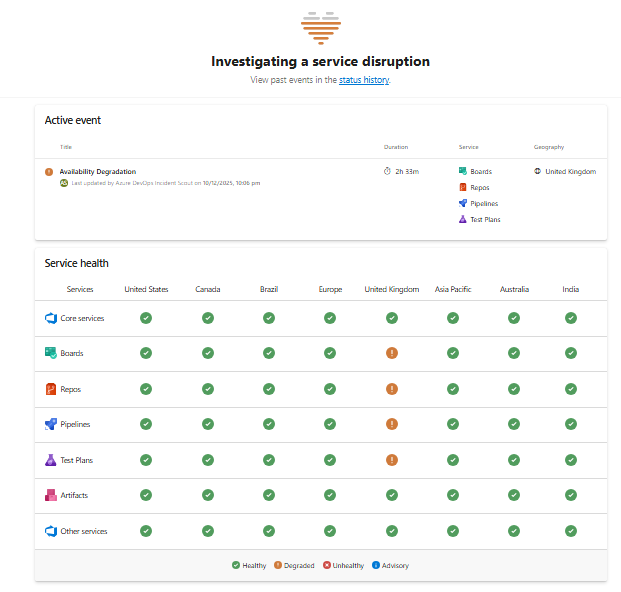Viewport: 621px width, 592px height.
Task: Select the India column header
Action: point(571,289)
